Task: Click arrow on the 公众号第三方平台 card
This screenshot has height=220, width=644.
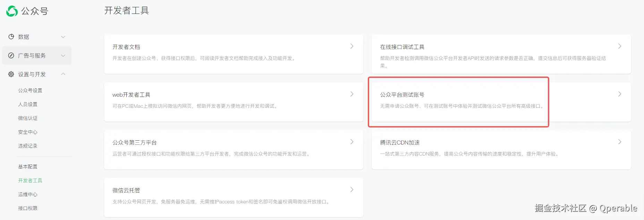Action: 352,142
